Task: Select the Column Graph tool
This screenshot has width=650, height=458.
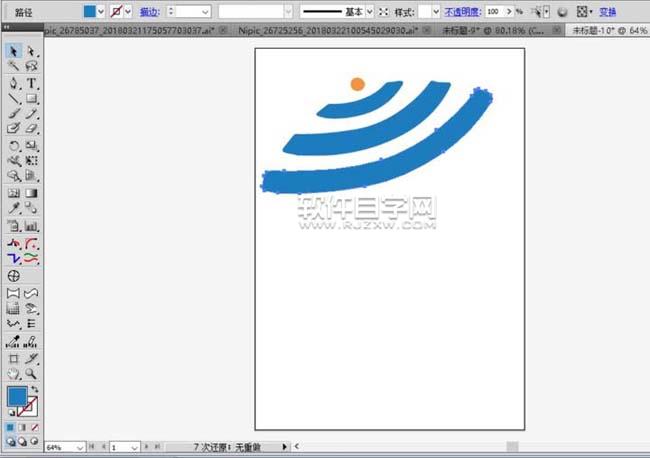Action: click(x=31, y=226)
